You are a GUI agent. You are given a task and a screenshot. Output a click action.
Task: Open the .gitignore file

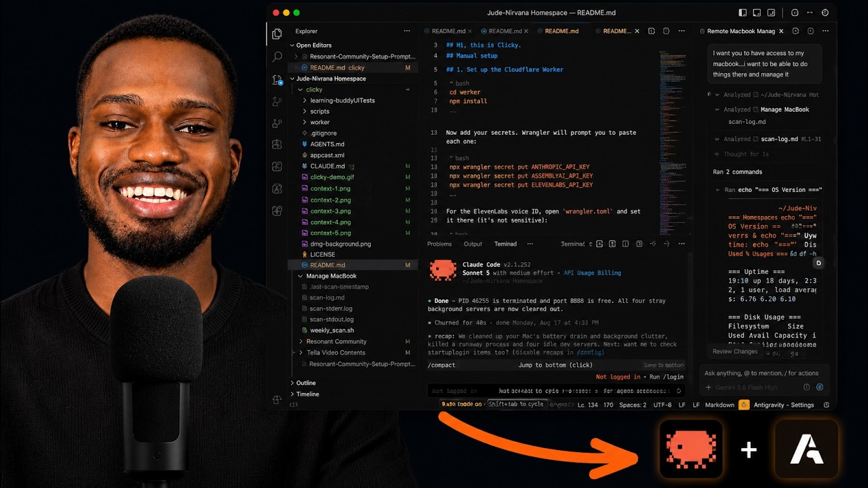(x=353, y=133)
